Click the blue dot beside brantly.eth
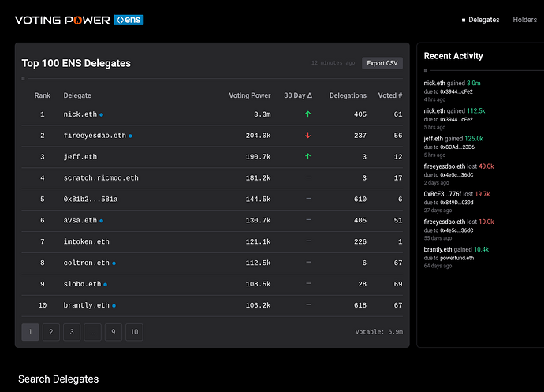 coord(114,305)
